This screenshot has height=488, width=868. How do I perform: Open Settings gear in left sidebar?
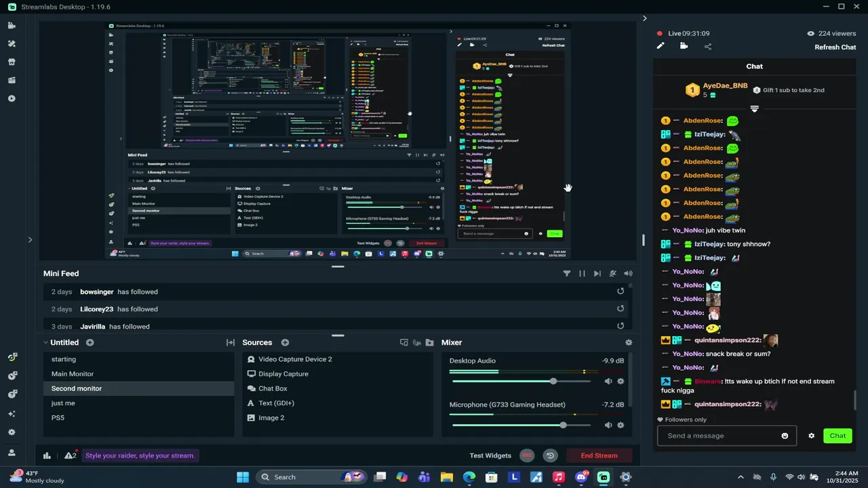[12, 432]
